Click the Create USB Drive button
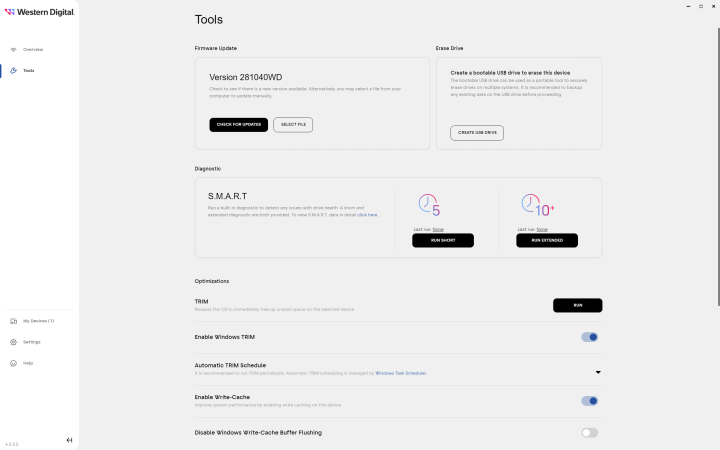The image size is (720, 450). [x=477, y=132]
